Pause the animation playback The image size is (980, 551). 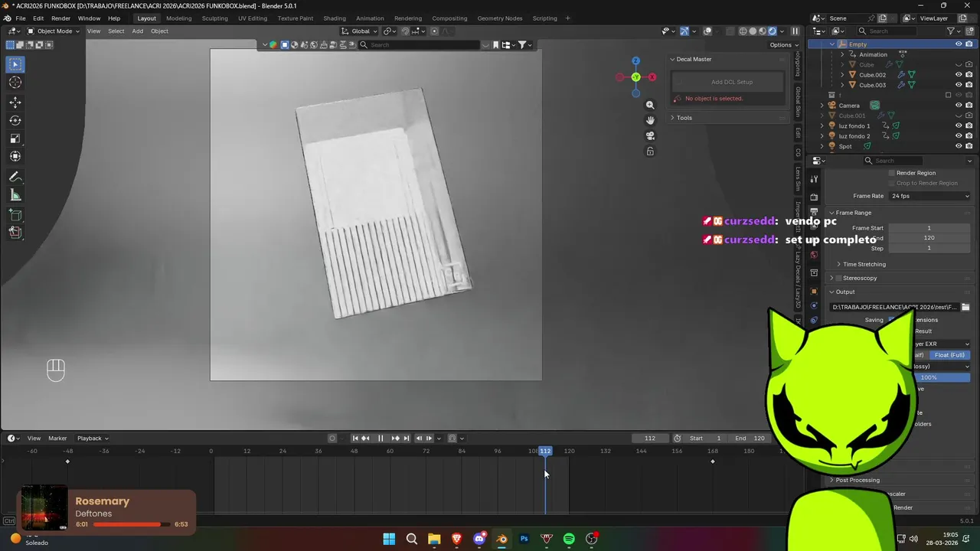(x=381, y=438)
